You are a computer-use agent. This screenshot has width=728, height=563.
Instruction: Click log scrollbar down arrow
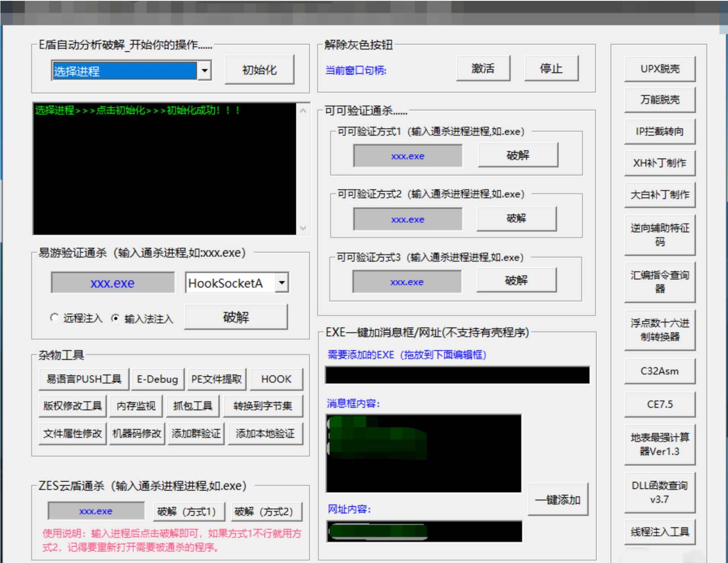point(303,228)
